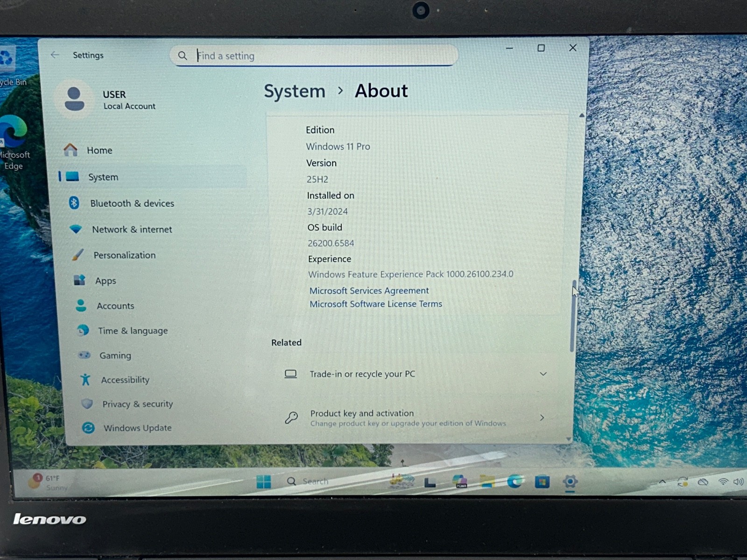Click the System breadcrumb in the title
Viewport: 747px width, 560px height.
point(295,91)
